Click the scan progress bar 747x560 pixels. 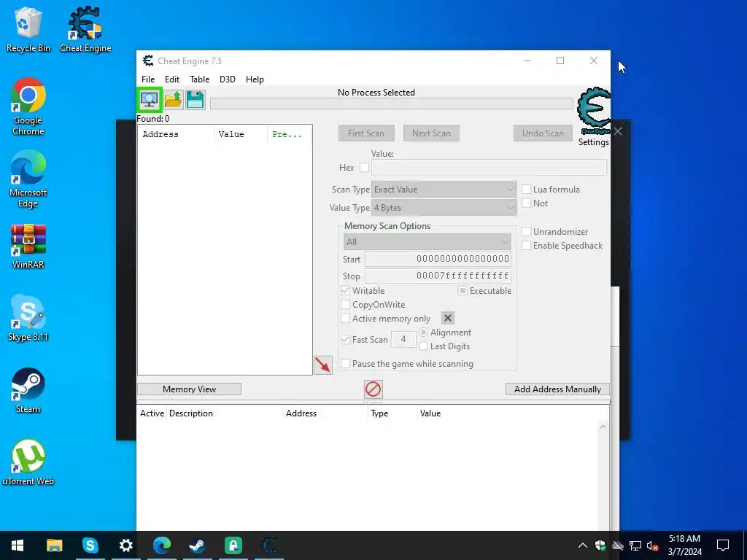tap(392, 104)
